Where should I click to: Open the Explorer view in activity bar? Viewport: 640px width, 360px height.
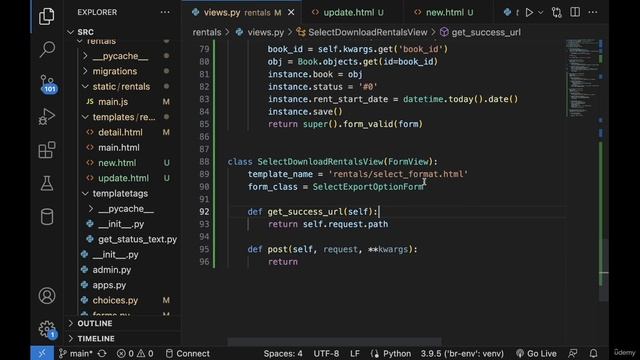point(47,16)
